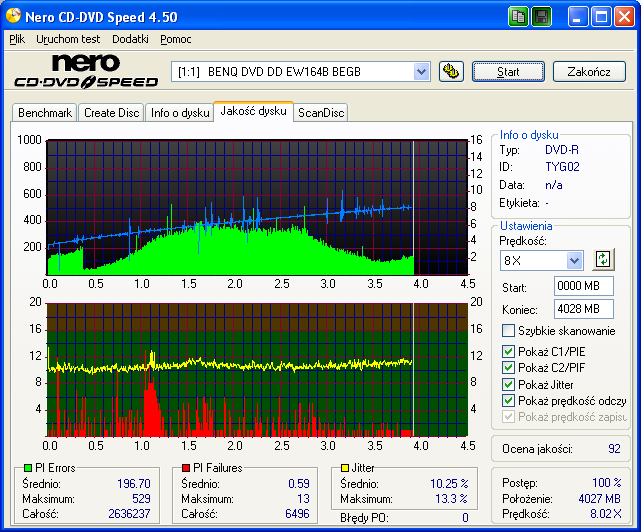
Task: Uncheck Pokaż C1/PIE checkbox
Action: 508,351
